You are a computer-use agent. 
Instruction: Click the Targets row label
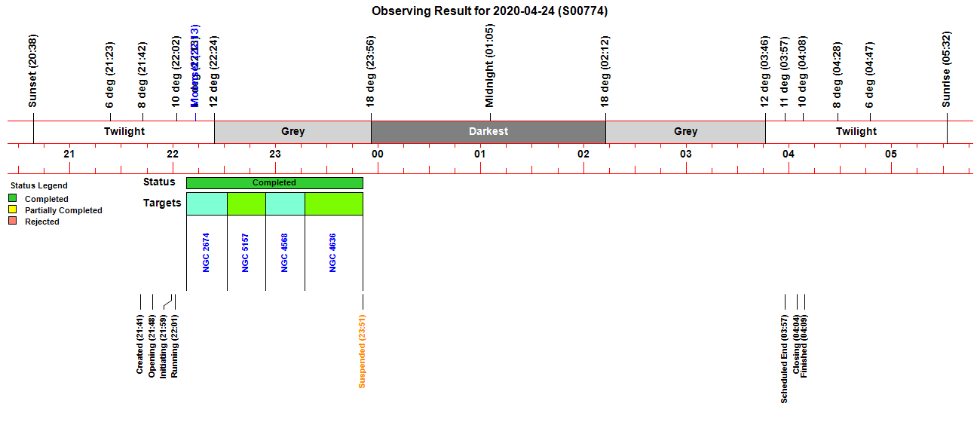(x=162, y=203)
